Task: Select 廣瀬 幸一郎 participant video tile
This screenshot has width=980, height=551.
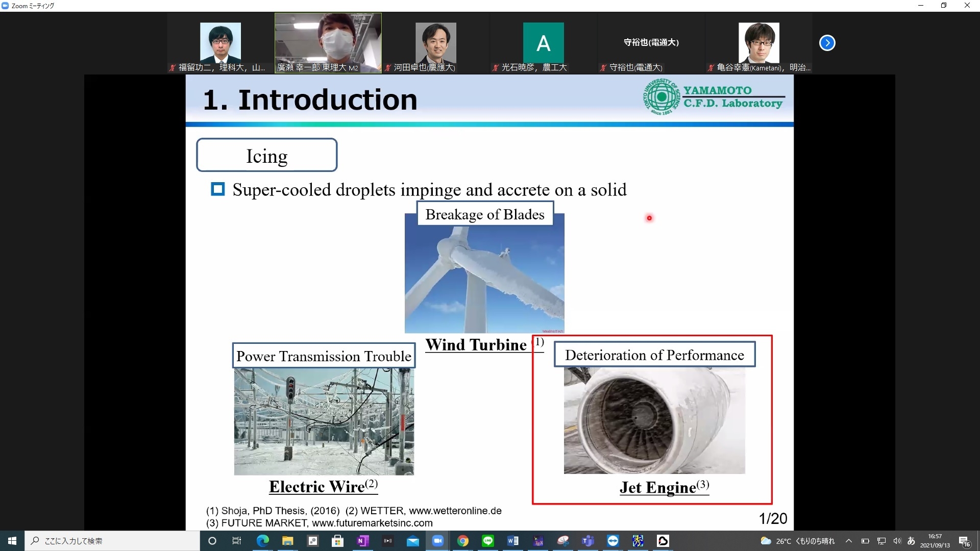Action: [x=328, y=43]
